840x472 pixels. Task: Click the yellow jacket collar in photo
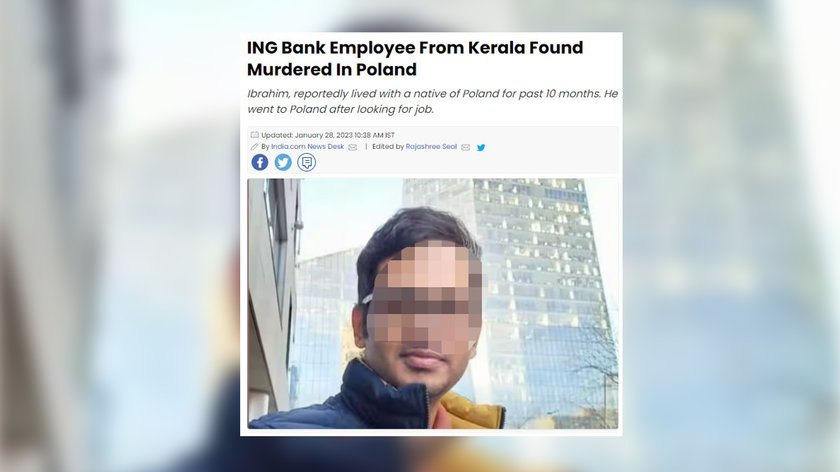point(471,410)
